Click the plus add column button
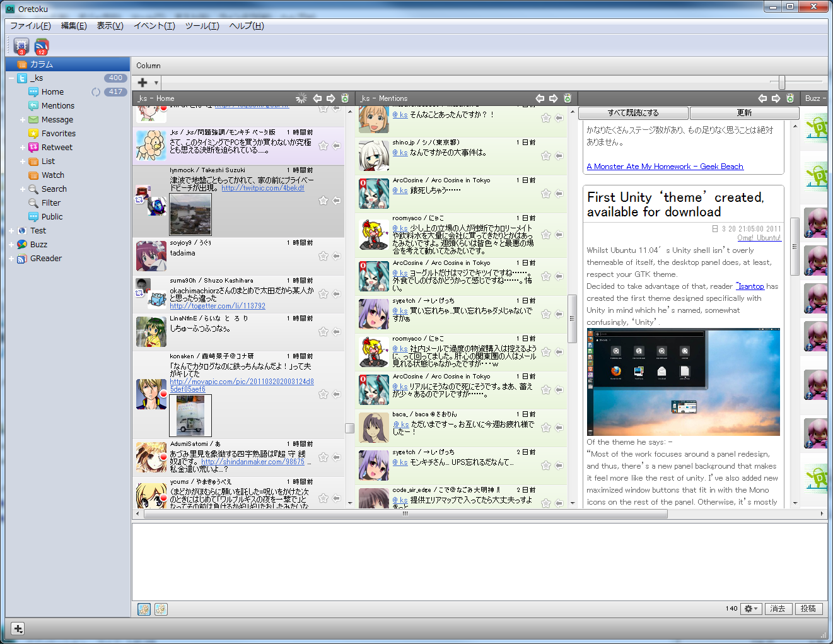 143,83
